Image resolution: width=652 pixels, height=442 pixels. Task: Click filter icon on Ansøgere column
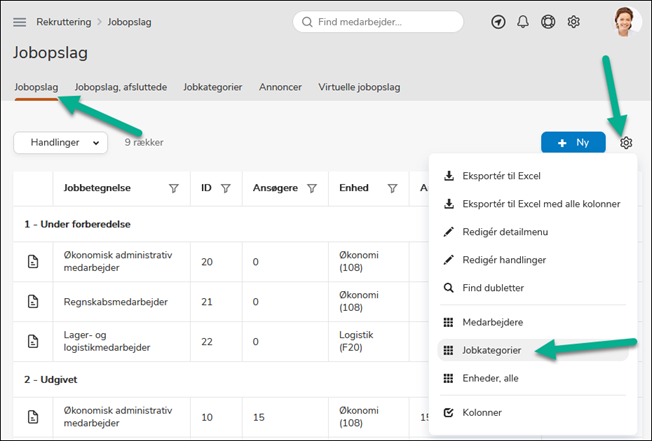click(x=312, y=188)
